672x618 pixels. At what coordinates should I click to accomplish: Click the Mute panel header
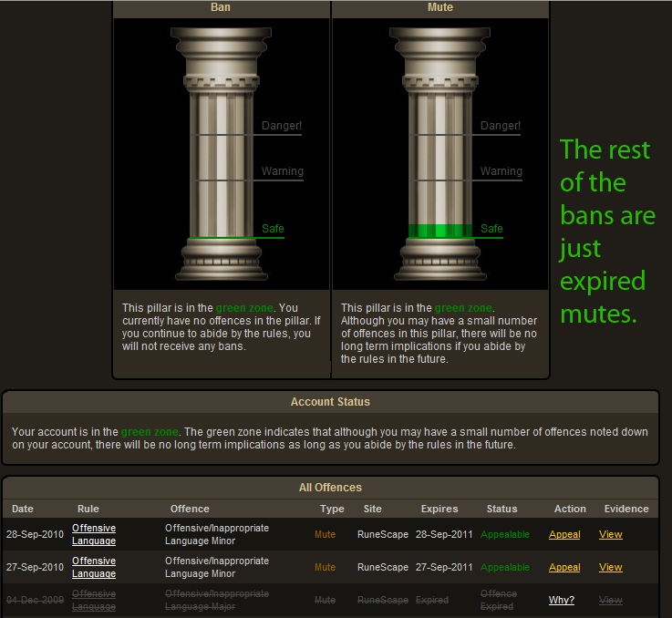[x=440, y=7]
